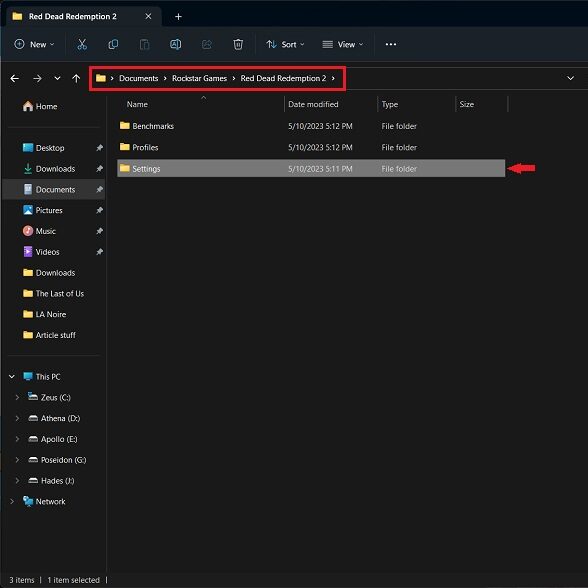Open Music in quick access
588x588 pixels.
(39, 231)
